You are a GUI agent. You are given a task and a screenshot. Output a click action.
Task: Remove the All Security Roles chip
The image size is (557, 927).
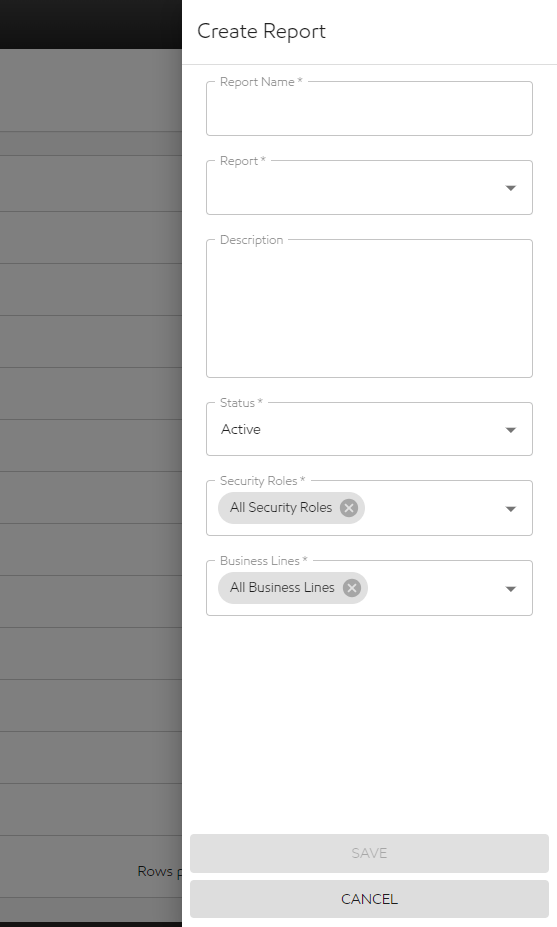[x=349, y=508]
